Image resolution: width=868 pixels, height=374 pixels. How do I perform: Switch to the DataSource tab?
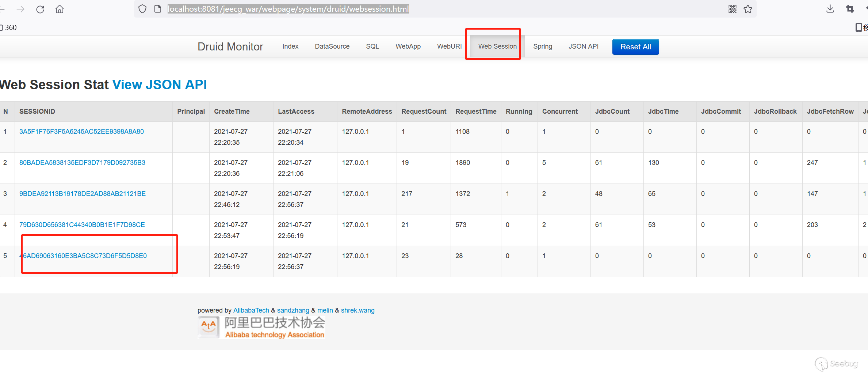332,46
